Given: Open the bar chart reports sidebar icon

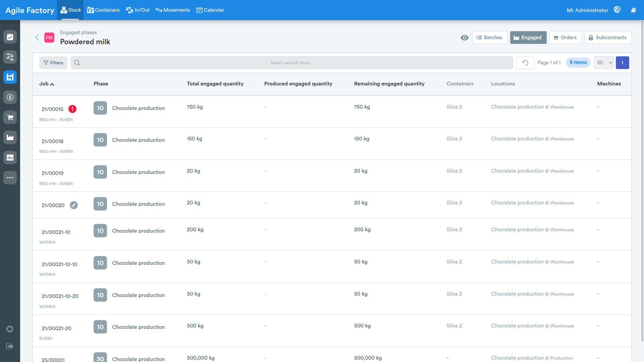Looking at the screenshot, I should point(10,158).
